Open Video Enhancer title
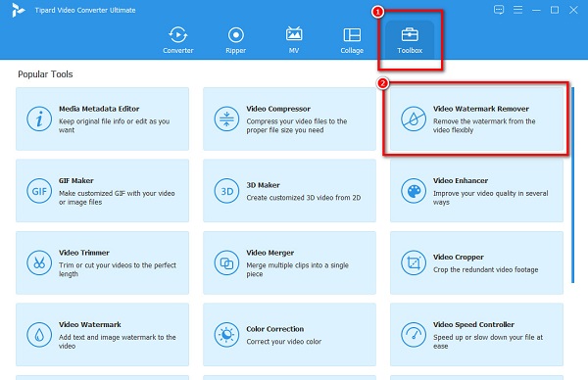This screenshot has width=588, height=380. click(x=461, y=180)
